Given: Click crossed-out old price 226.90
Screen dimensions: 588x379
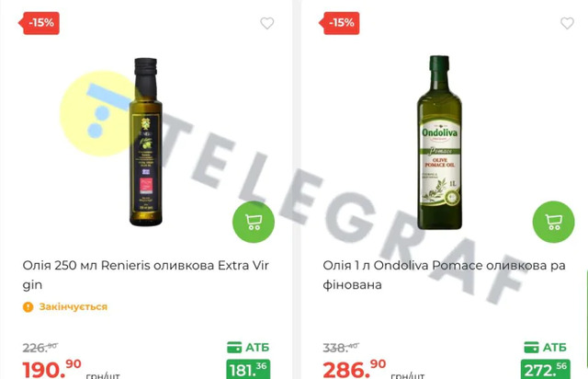Looking at the screenshot, I should pos(40,348).
